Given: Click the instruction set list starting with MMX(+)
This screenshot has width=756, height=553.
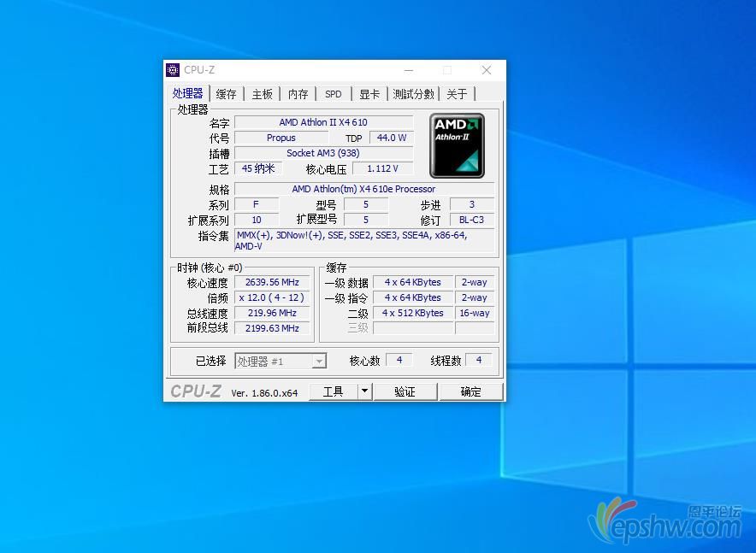Looking at the screenshot, I should [364, 240].
